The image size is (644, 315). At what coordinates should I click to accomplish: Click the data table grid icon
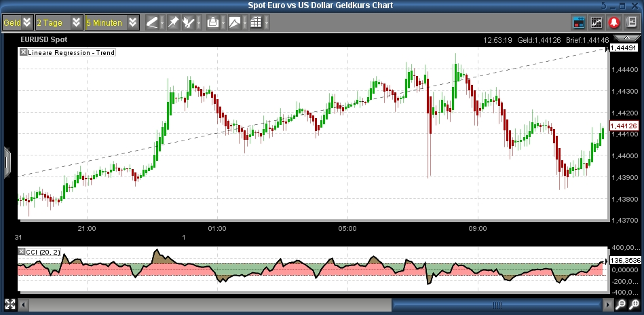[256, 22]
